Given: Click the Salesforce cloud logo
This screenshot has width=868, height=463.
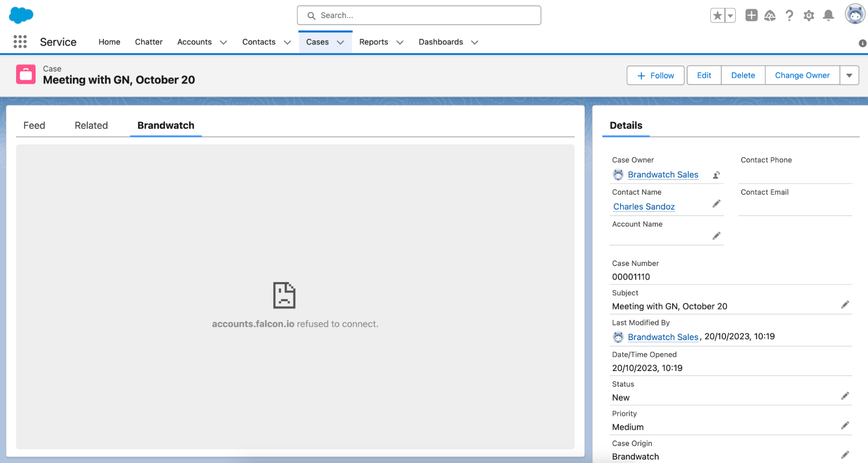Looking at the screenshot, I should coord(21,15).
